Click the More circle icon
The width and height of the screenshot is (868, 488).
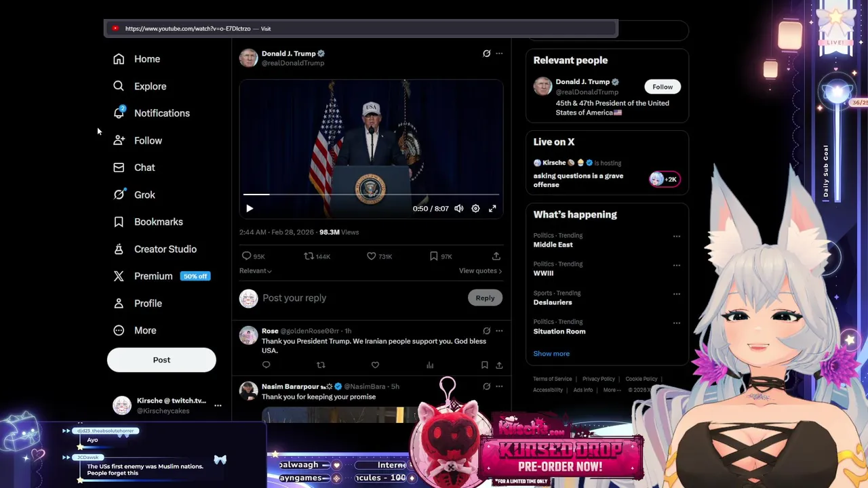click(119, 330)
